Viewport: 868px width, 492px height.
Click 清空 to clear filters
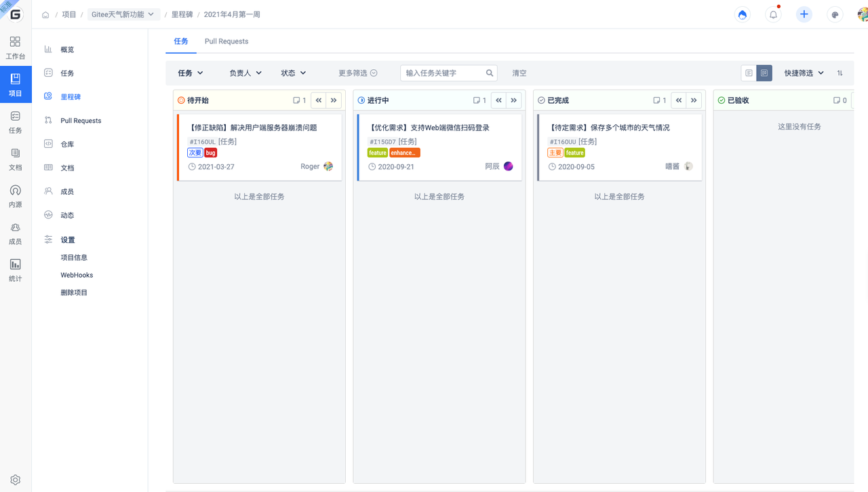tap(519, 73)
